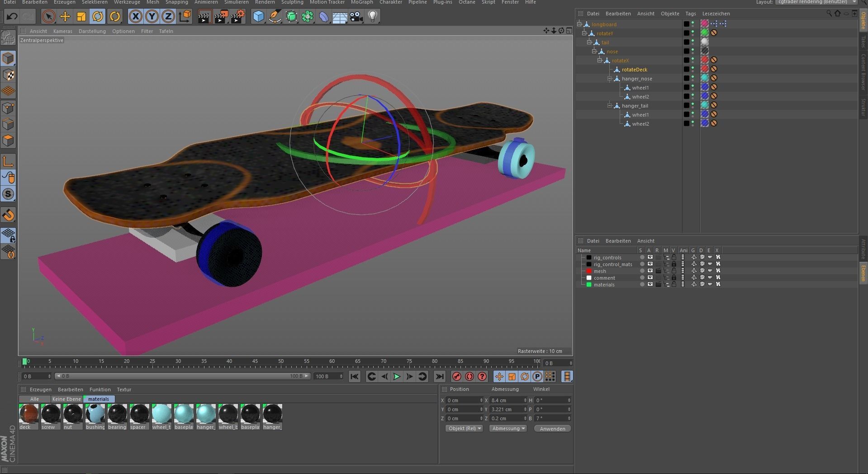This screenshot has width=868, height=474.
Task: Select the rotateDeck object
Action: tap(634, 70)
